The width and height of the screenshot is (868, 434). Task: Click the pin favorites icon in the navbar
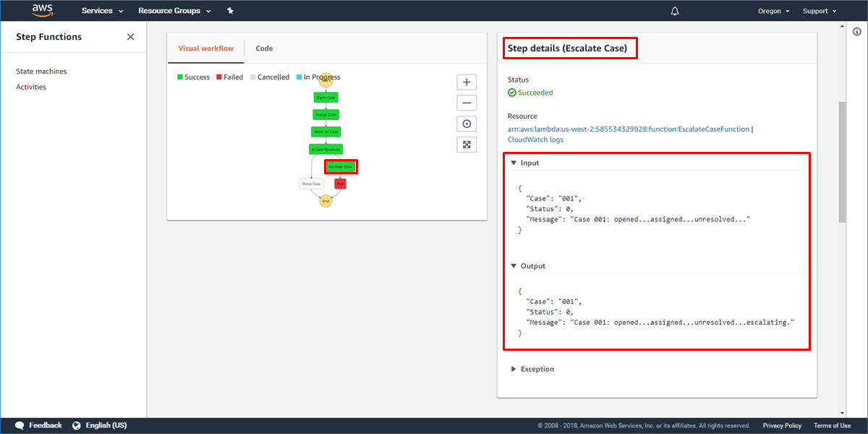point(230,10)
